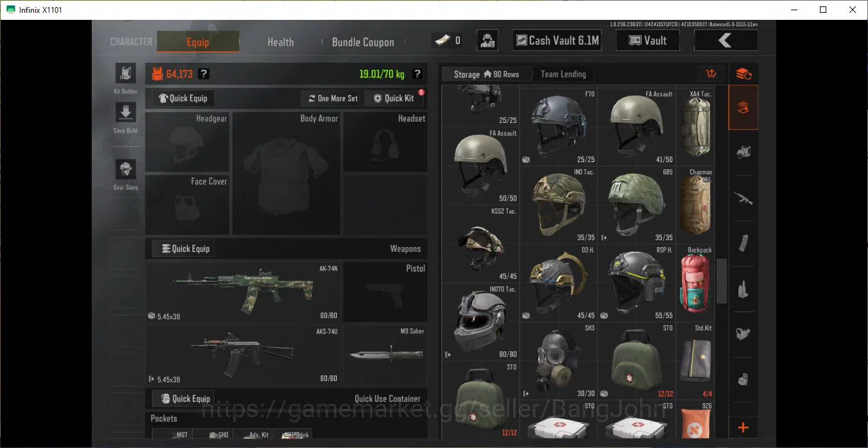This screenshot has height=448, width=868.
Task: Filter storage by weapons rifle icon
Action: pos(744,199)
